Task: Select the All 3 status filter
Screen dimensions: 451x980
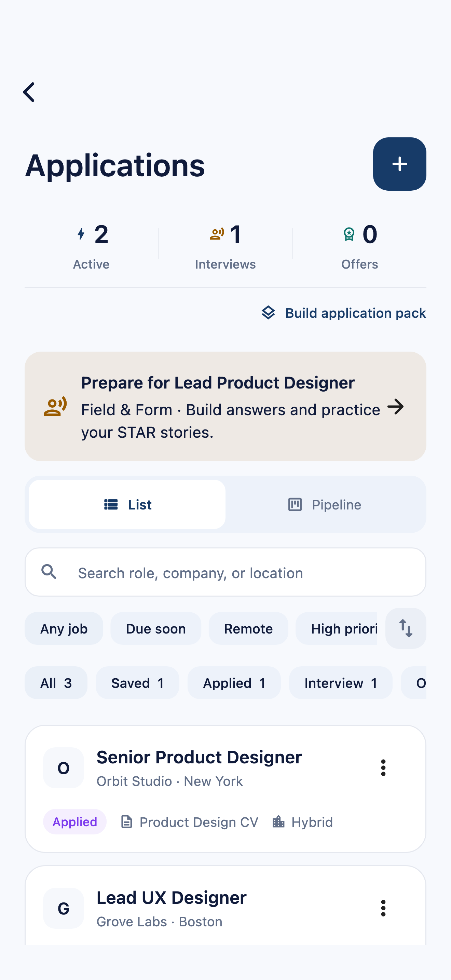Action: 56,683
